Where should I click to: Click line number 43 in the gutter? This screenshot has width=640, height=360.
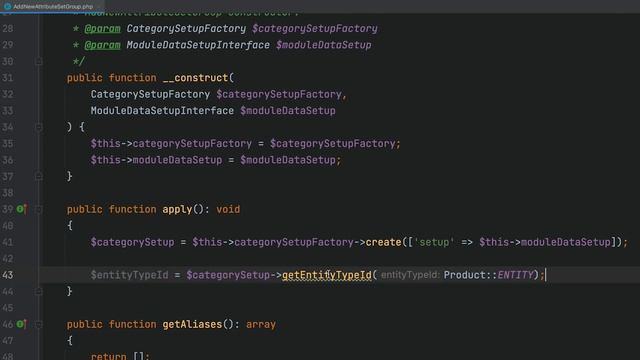(x=8, y=275)
